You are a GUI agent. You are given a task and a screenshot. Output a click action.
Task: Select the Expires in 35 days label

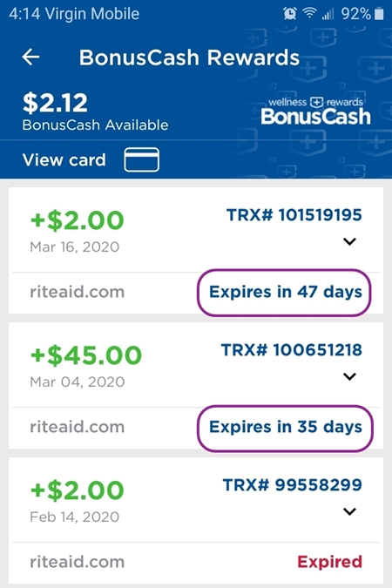(286, 427)
